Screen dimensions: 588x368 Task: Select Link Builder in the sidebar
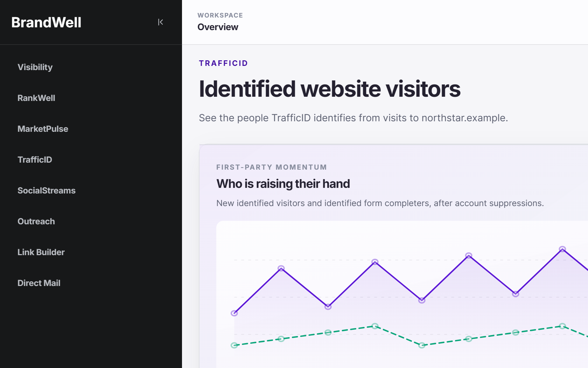(41, 252)
